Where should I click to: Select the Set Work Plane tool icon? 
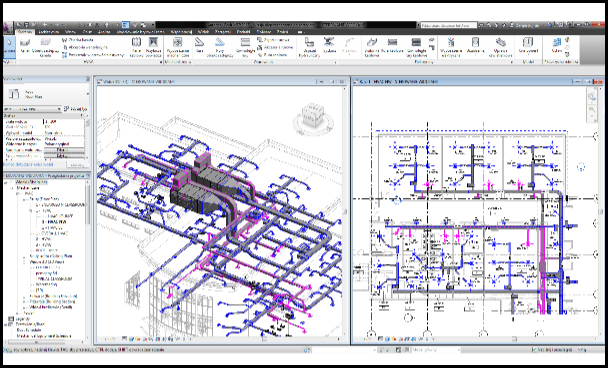coord(557,42)
